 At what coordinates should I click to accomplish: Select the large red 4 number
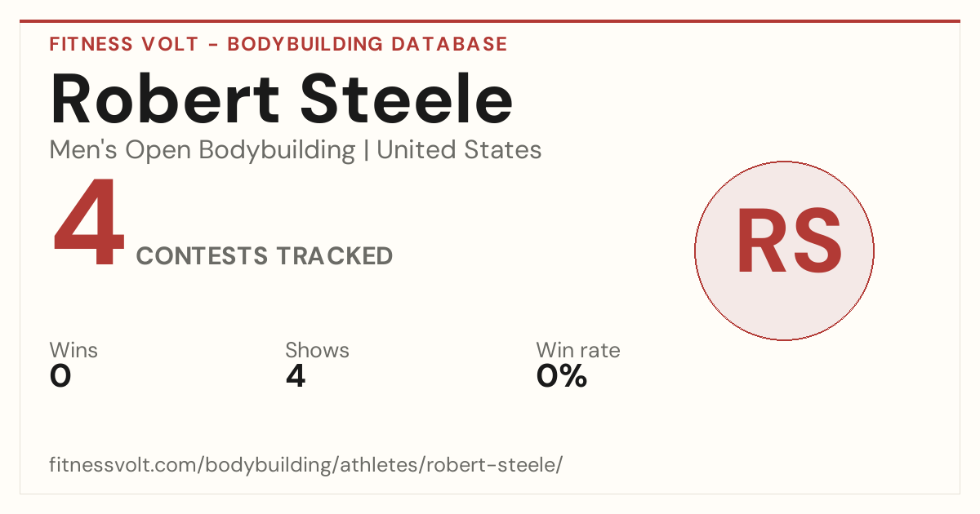click(x=89, y=224)
